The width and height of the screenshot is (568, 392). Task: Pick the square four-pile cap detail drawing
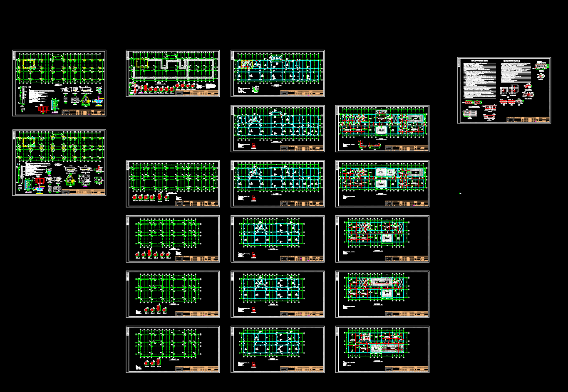pos(85,180)
